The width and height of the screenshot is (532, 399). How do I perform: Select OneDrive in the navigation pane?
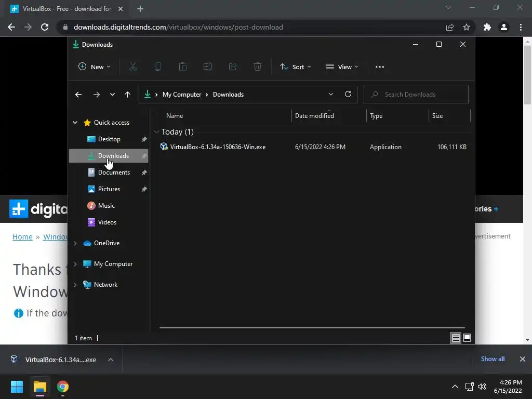tap(107, 243)
